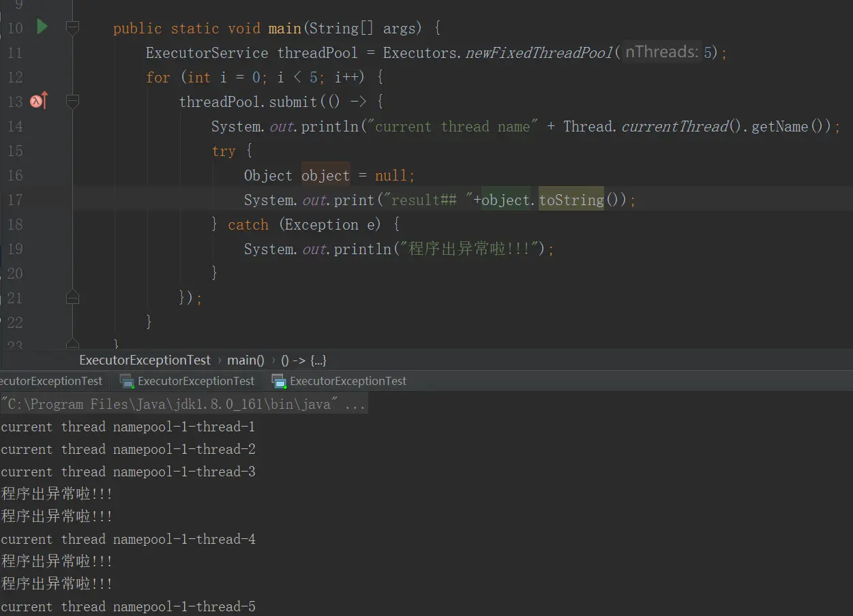
Task: Click the for keyword on line 12
Action: 158,77
